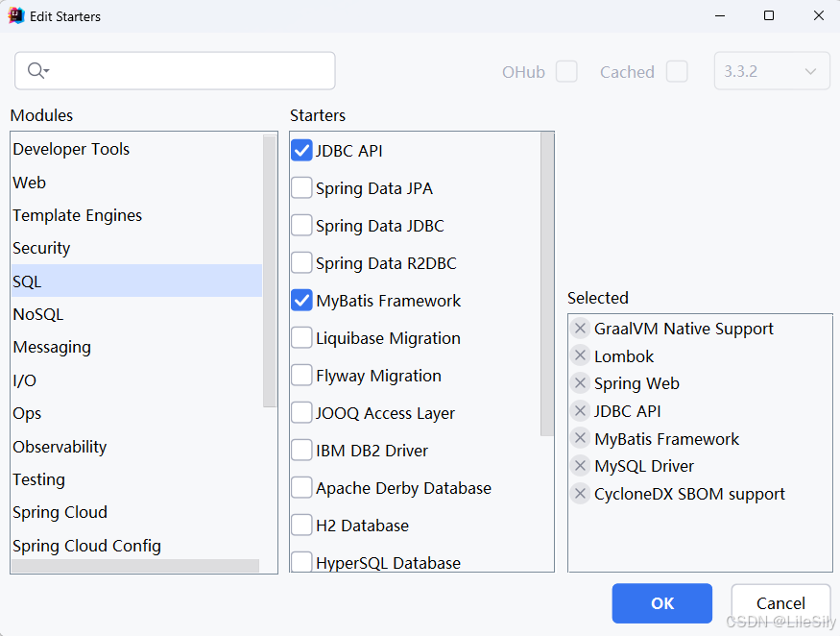The image size is (840, 636).
Task: Click Lombok text in Selected list
Action: coord(624,356)
